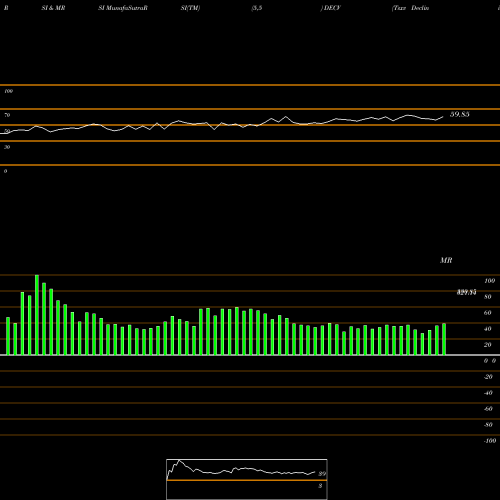The height and width of the screenshot is (500, 500).
Task: Click the MR axis label 20
Action: [488, 345]
